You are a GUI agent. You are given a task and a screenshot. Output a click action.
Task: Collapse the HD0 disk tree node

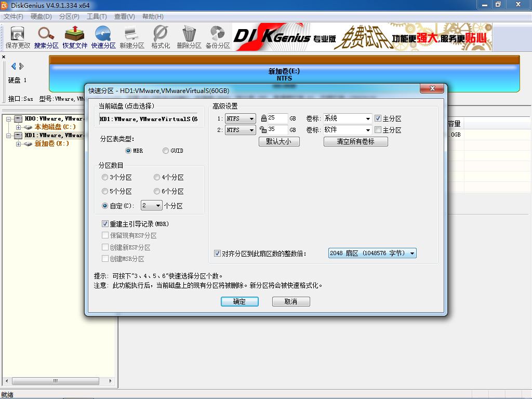(x=9, y=119)
